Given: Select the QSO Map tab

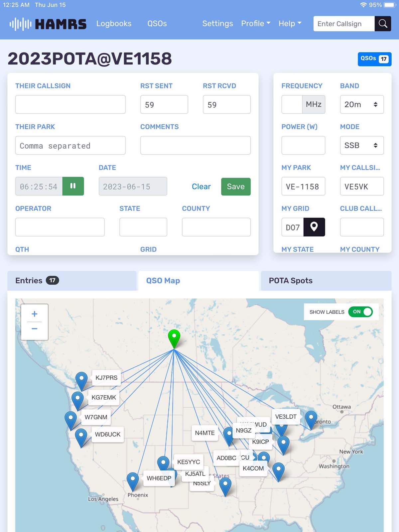Looking at the screenshot, I should click(199, 281).
